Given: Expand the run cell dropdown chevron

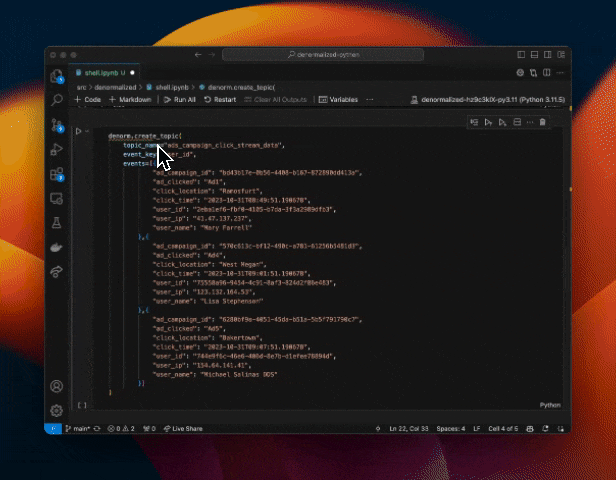Looking at the screenshot, I should [x=87, y=131].
